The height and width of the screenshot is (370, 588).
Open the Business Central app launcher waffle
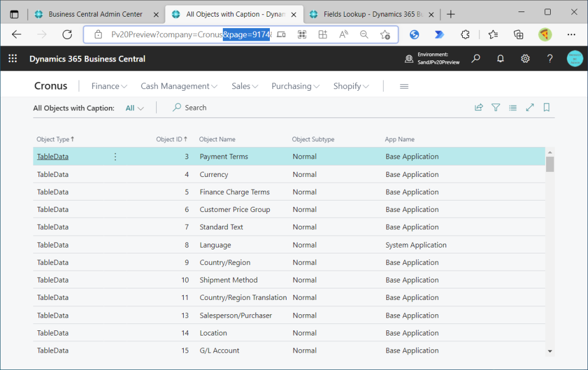pyautogui.click(x=13, y=59)
